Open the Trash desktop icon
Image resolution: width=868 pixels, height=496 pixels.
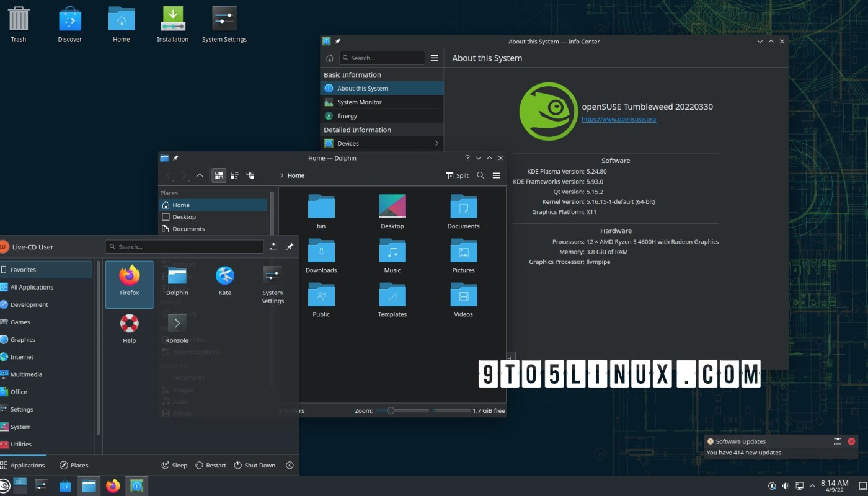[x=19, y=25]
